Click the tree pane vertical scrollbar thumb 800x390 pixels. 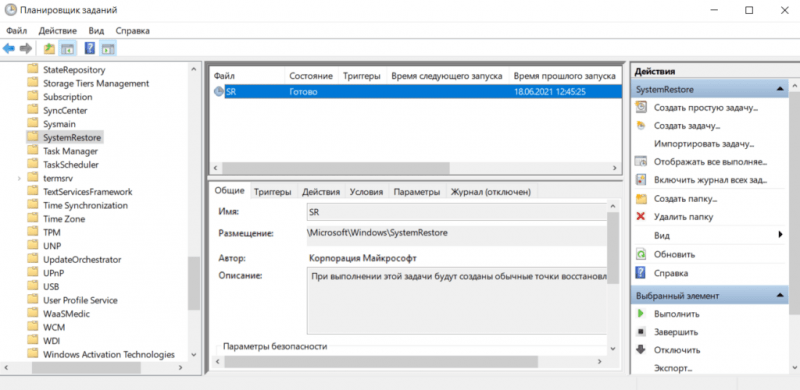tap(194, 283)
